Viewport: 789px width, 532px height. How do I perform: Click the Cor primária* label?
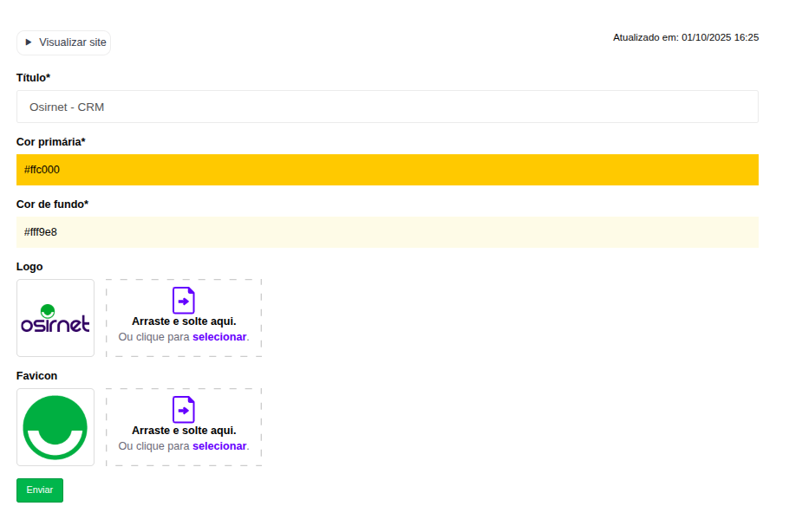pyautogui.click(x=51, y=141)
